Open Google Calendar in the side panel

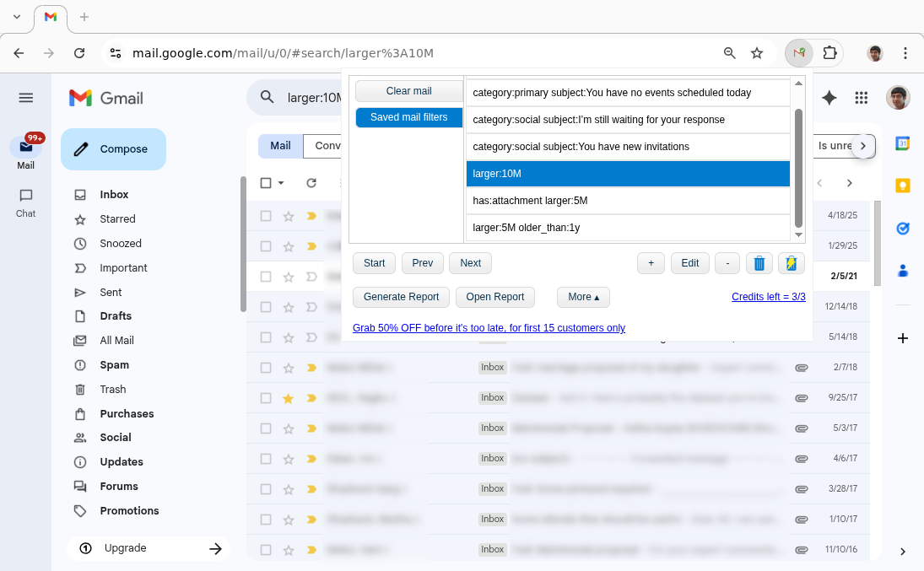(902, 143)
